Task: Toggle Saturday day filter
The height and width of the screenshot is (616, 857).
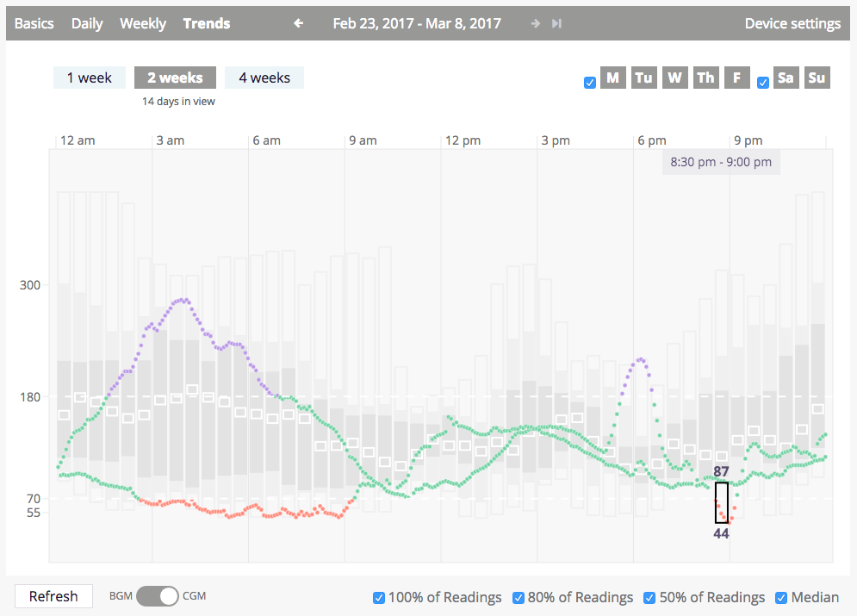Action: [x=786, y=78]
